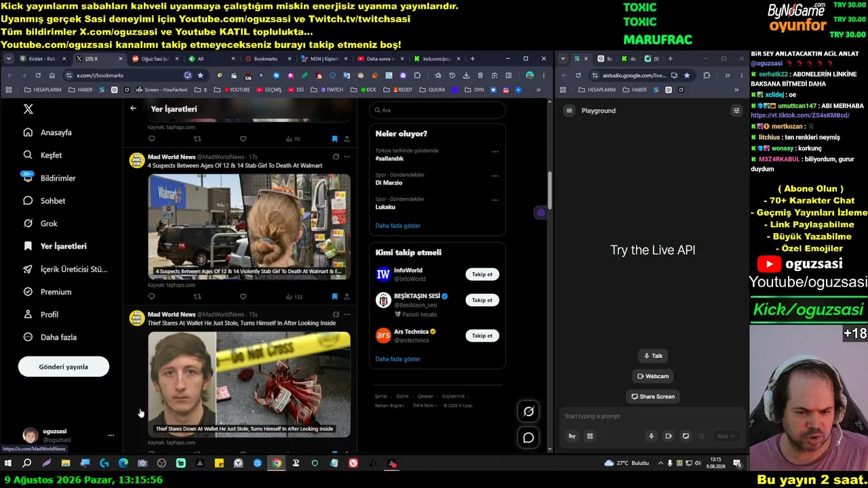Open the 27°C Bulutlu weather widget
Screen dimensions: 868x488
(627, 464)
